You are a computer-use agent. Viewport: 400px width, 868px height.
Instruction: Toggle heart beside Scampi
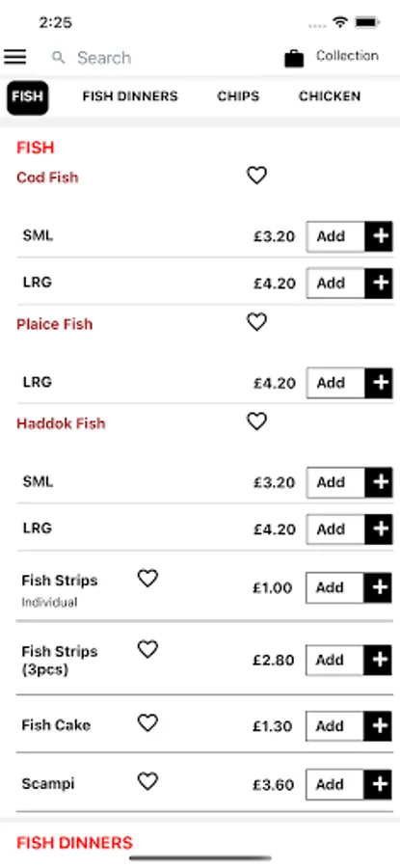(147, 781)
